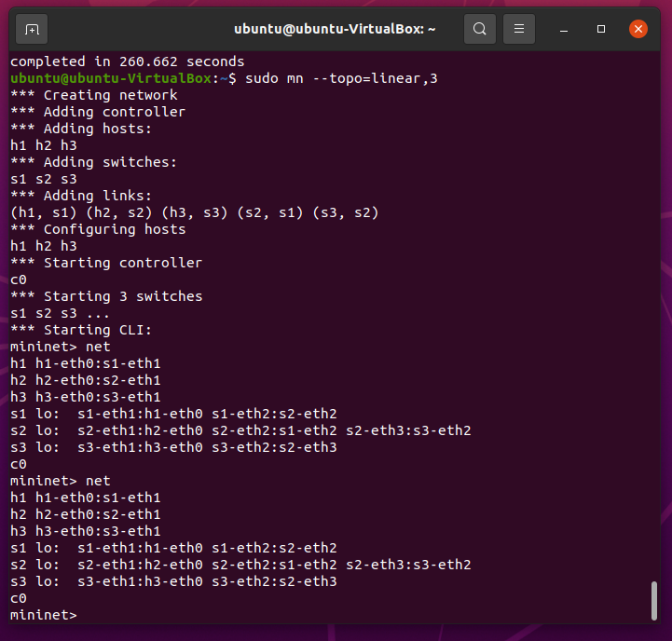
Task: Click the green ubuntu@ubuntu-VirtualBox prompt
Action: coord(111,78)
